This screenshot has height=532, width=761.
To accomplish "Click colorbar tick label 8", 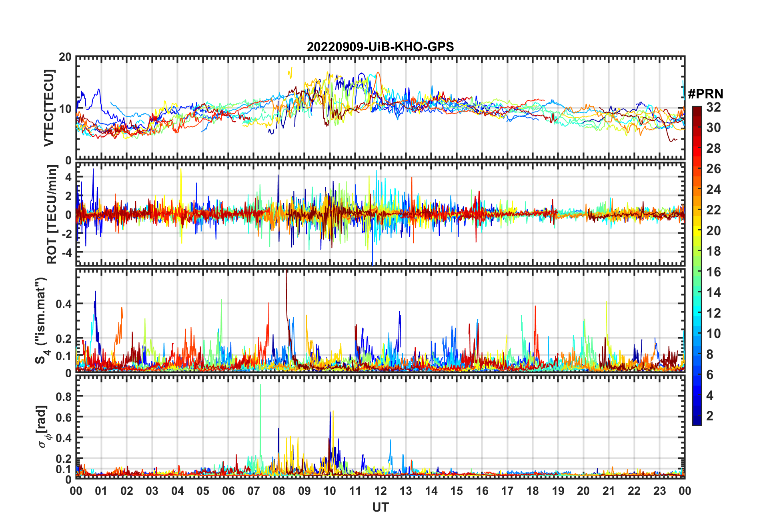I will (x=710, y=354).
